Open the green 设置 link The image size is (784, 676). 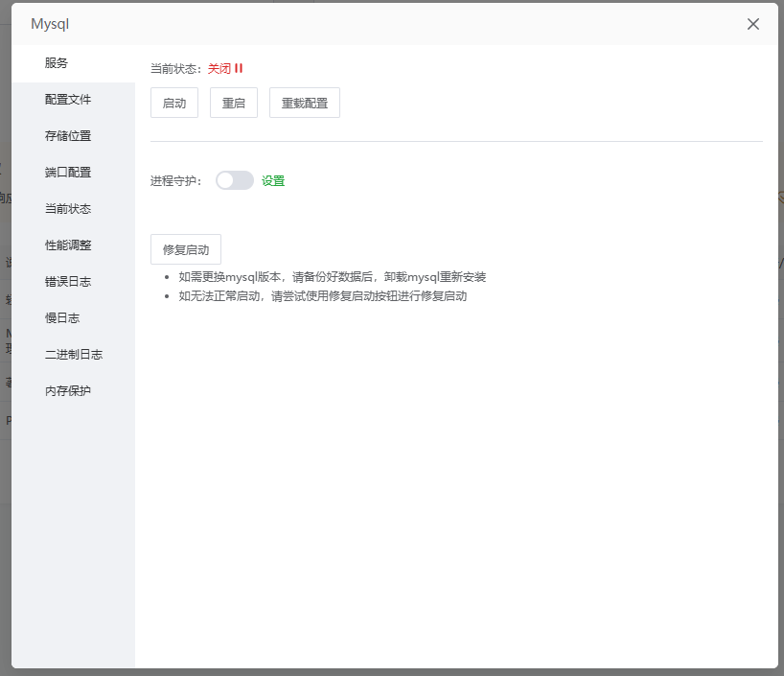(273, 181)
